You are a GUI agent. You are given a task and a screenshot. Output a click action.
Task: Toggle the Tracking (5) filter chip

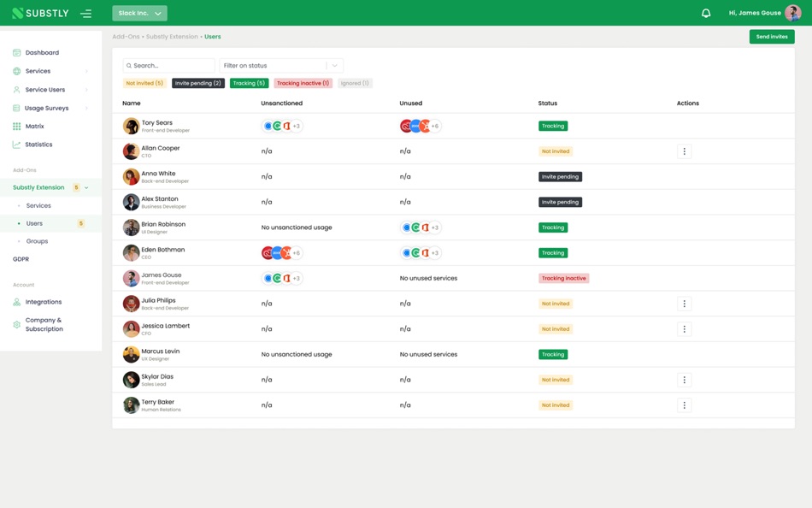point(249,83)
